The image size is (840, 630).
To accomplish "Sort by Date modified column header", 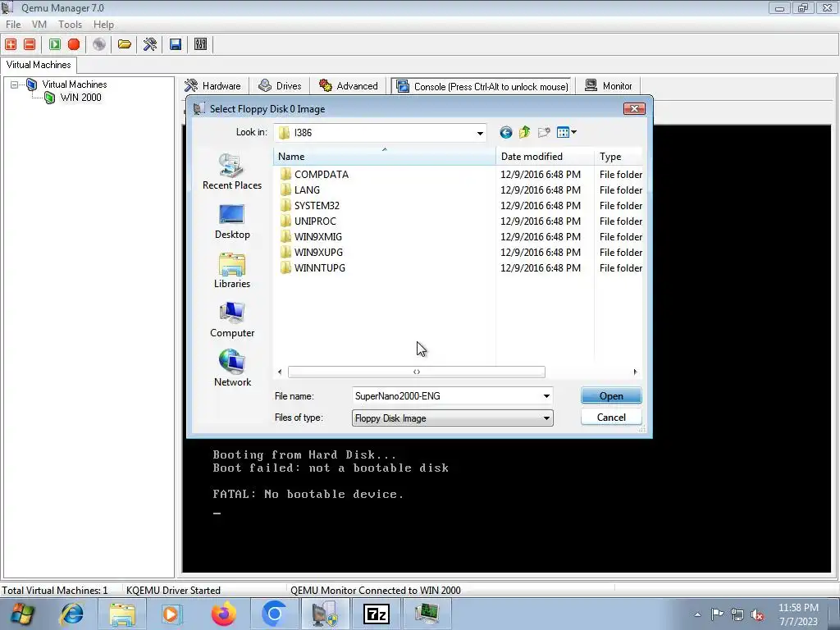I will [x=545, y=157].
